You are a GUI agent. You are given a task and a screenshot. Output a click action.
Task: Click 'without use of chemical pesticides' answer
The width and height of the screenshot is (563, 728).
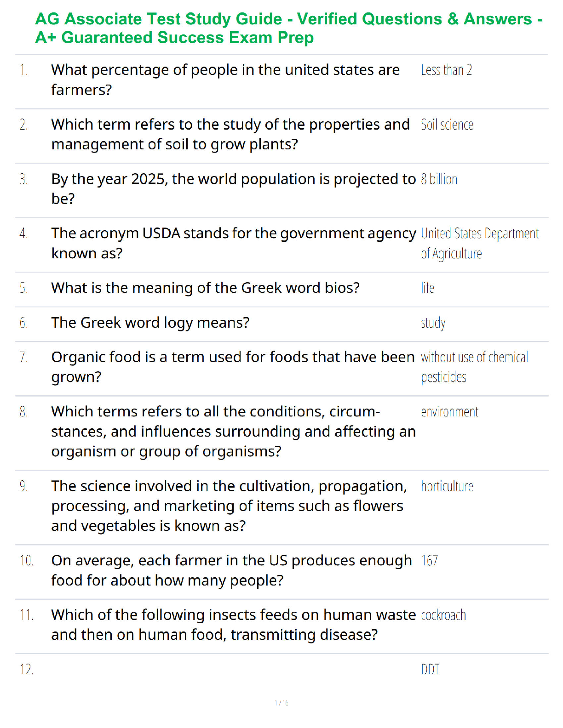coord(474,367)
